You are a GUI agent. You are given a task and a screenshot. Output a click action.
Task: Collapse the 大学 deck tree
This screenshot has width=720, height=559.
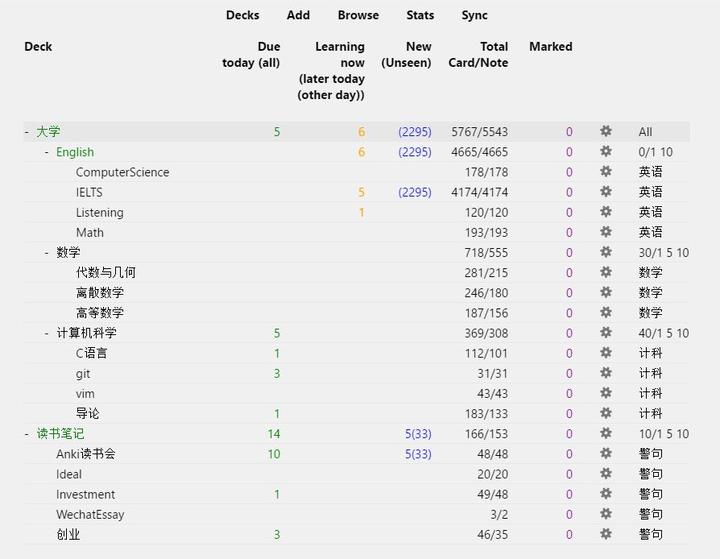click(x=27, y=132)
